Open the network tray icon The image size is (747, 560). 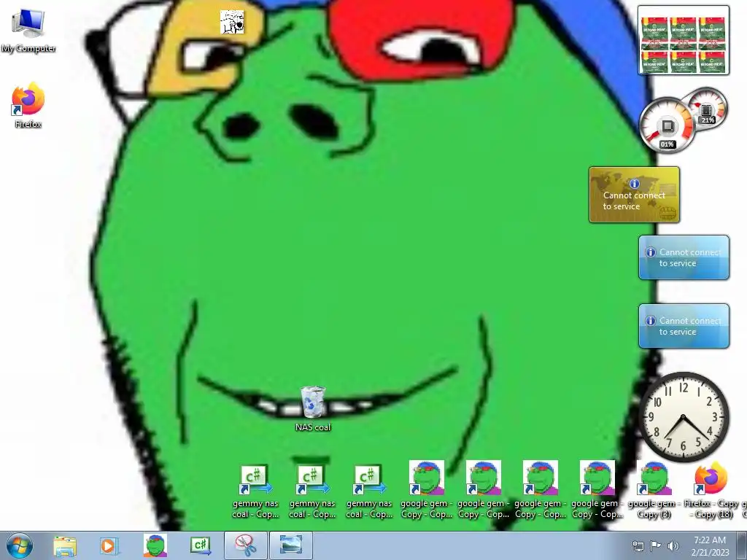[638, 546]
